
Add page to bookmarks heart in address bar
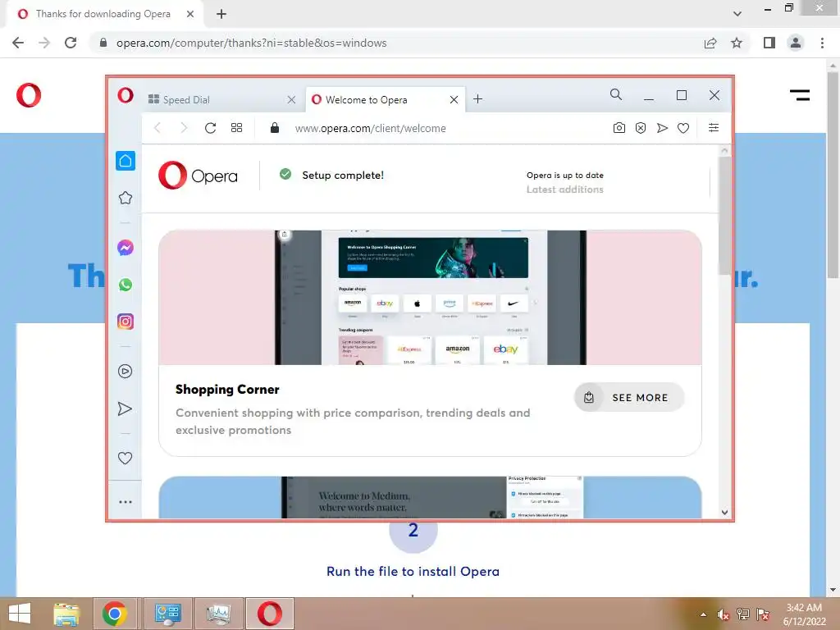(683, 128)
